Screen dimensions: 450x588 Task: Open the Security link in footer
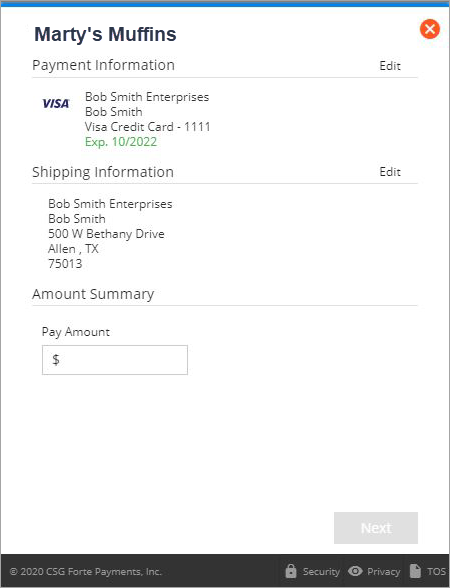(x=321, y=572)
